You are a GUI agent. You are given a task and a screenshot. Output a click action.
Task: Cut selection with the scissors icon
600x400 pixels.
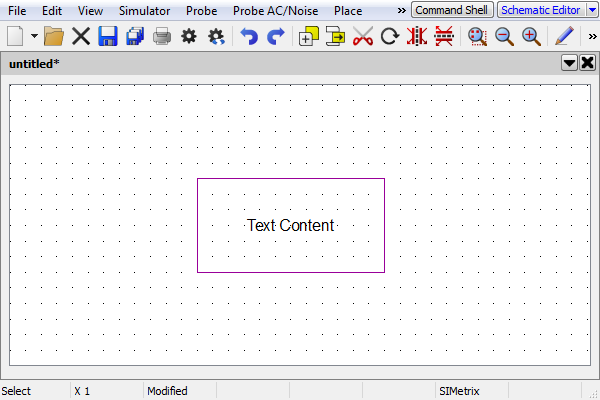(363, 36)
